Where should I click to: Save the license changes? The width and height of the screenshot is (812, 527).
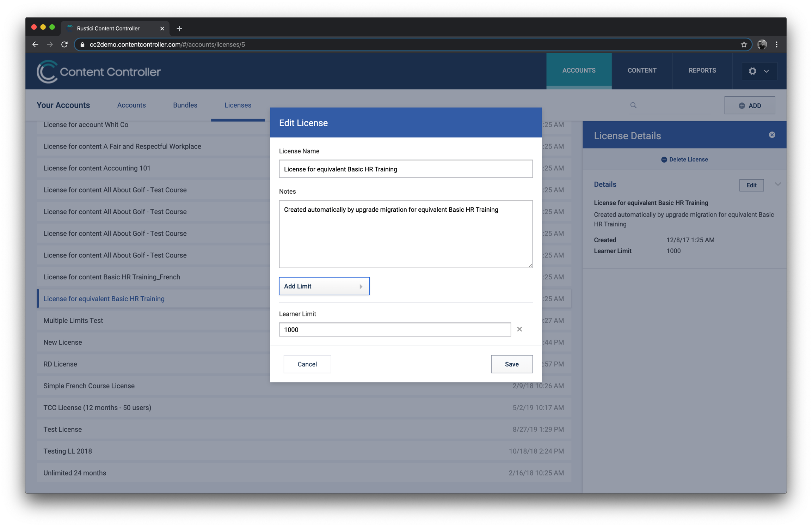512,364
